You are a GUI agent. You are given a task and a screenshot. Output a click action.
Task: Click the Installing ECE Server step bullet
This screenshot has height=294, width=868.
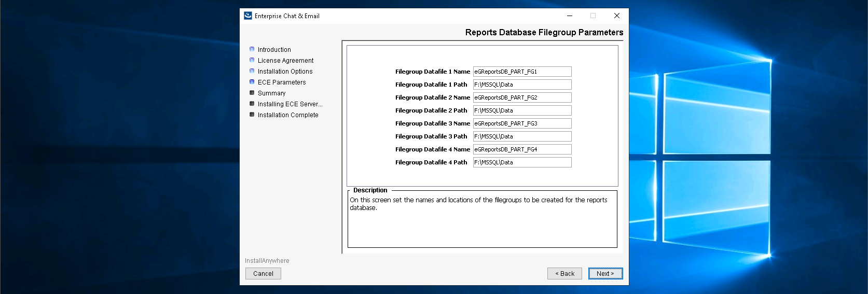pos(252,104)
